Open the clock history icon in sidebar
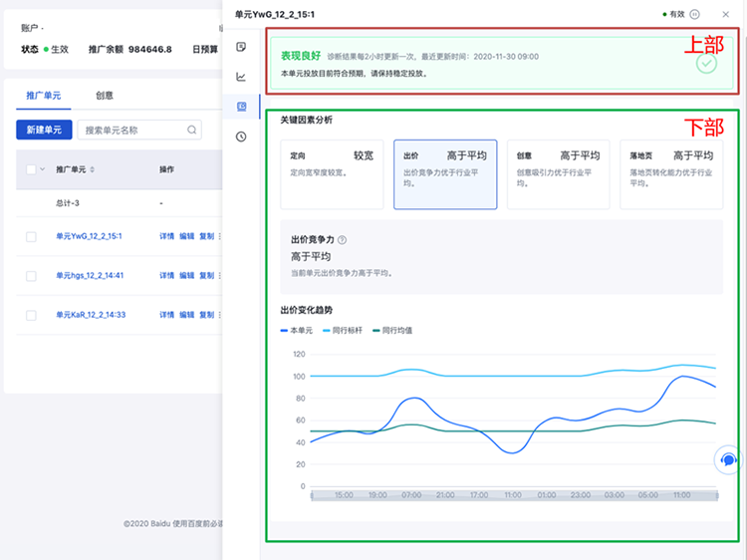This screenshot has height=560, width=747. 241,137
